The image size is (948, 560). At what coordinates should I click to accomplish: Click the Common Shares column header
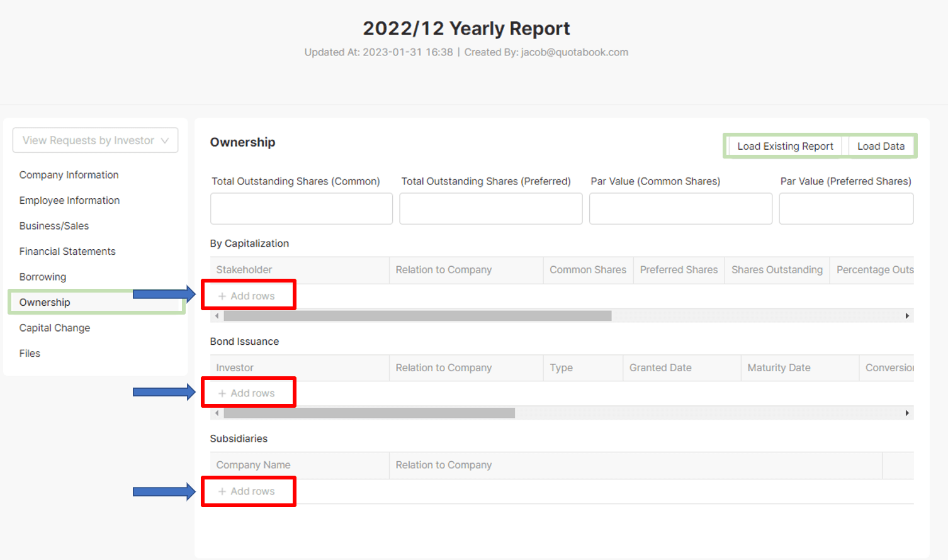(588, 270)
